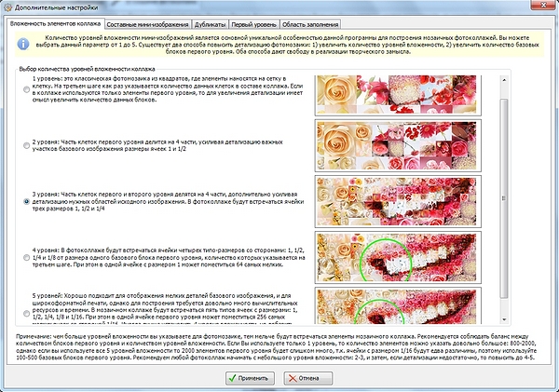
Task: Click the 4 уровня description text
Action: coord(169,257)
